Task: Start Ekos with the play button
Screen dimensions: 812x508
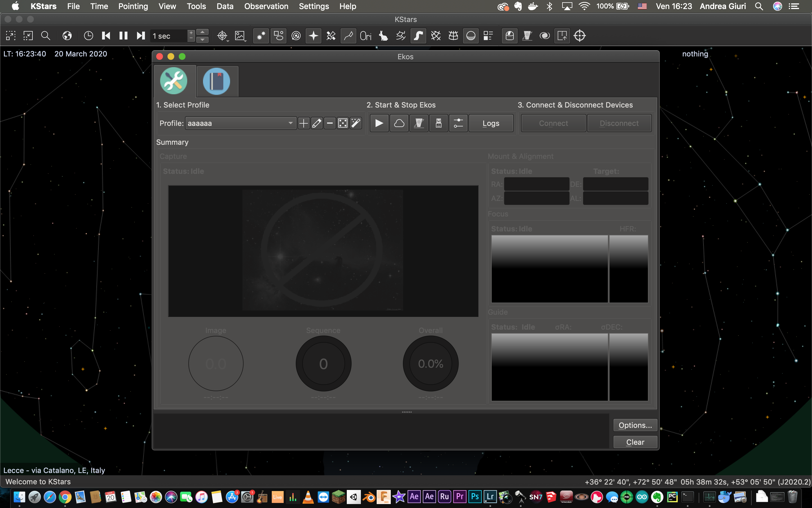Action: point(379,123)
